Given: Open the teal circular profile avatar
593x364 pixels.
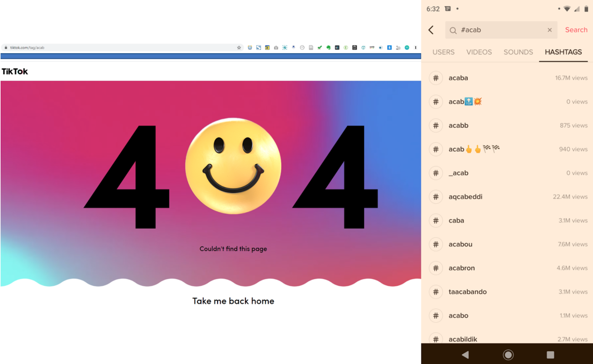Looking at the screenshot, I should tap(407, 47).
